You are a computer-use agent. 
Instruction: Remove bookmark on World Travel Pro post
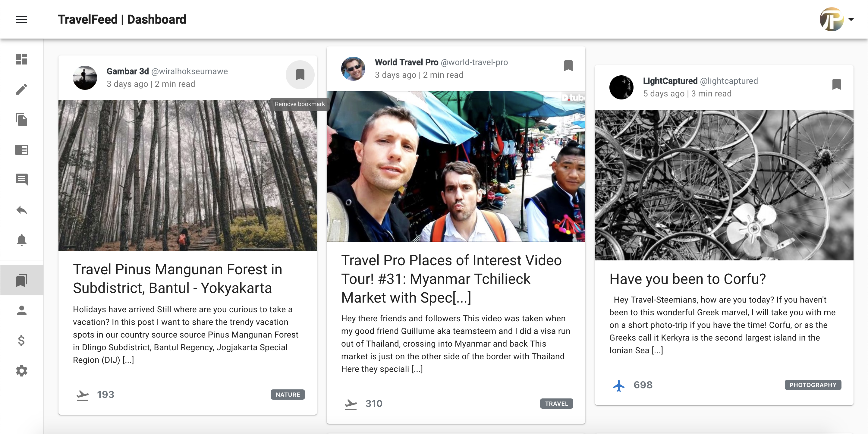[568, 65]
